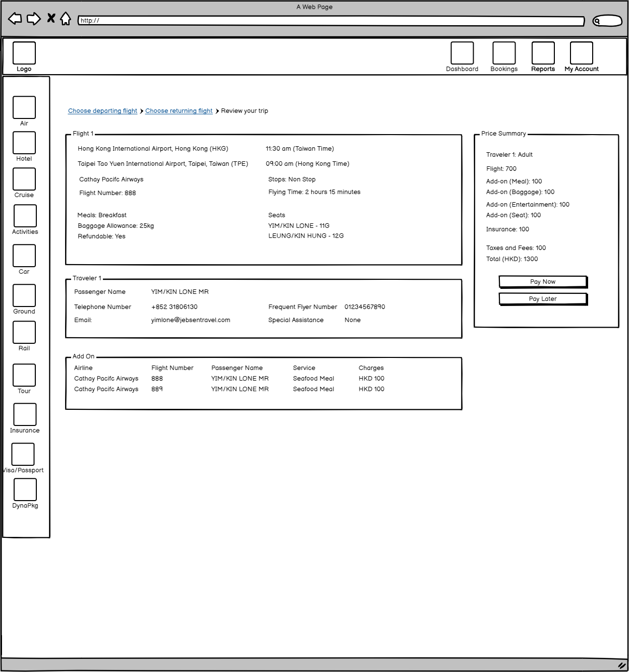Go to the Bookings menu item
This screenshot has height=672, width=629.
tap(504, 53)
